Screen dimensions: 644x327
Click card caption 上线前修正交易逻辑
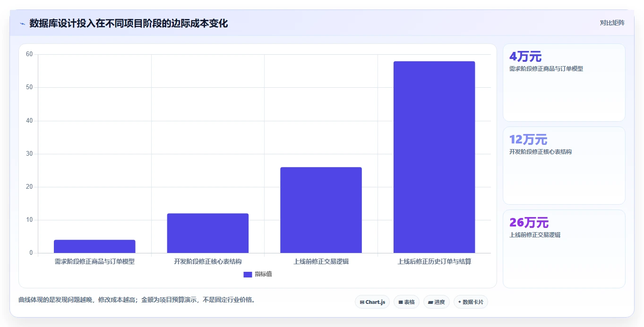535,235
